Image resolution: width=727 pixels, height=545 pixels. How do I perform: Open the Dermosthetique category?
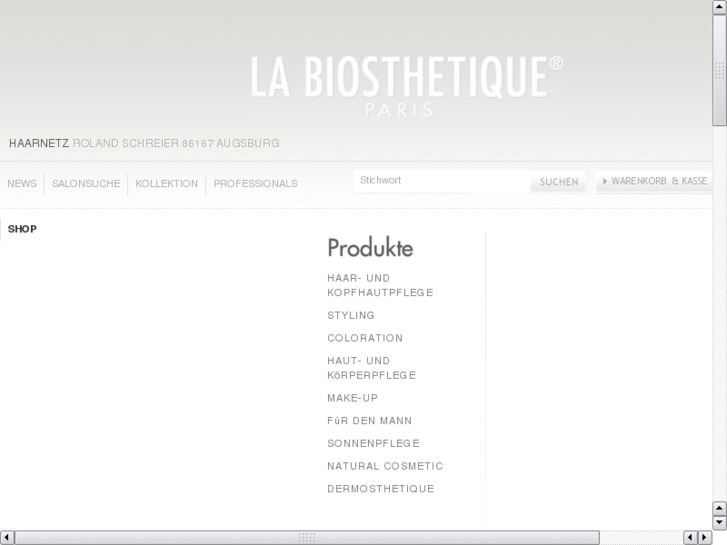(x=381, y=489)
